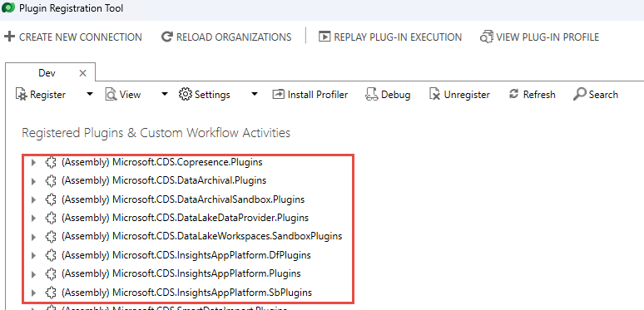Switch to the Dev tab

pyautogui.click(x=47, y=73)
